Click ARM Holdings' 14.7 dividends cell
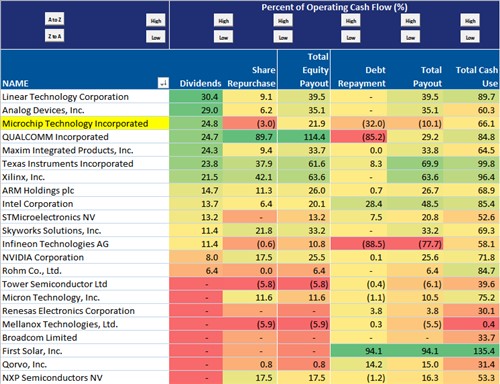500x384 pixels. pos(196,190)
